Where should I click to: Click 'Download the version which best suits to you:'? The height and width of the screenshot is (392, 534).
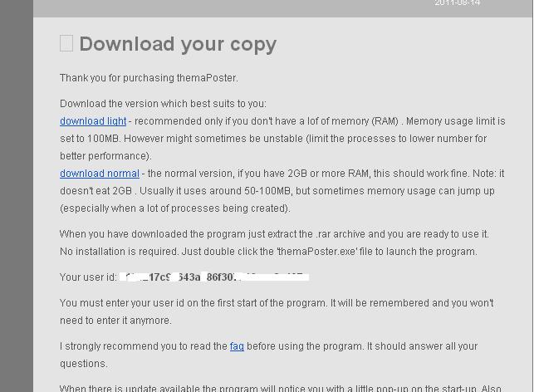pos(163,104)
